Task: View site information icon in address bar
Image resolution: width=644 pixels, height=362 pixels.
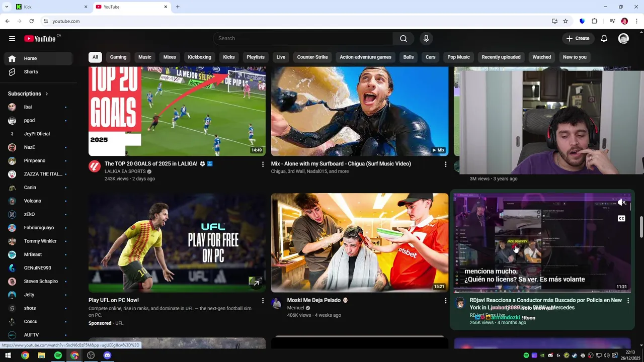Action: click(46, 21)
